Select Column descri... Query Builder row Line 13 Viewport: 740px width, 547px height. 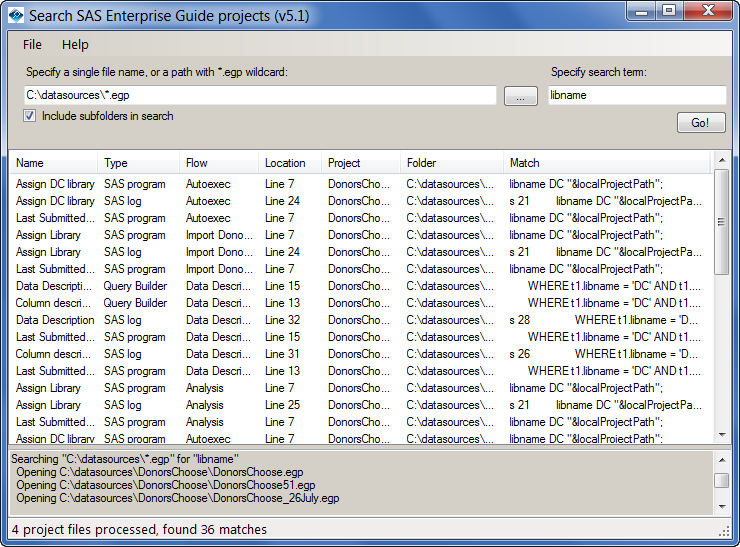pyautogui.click(x=361, y=303)
